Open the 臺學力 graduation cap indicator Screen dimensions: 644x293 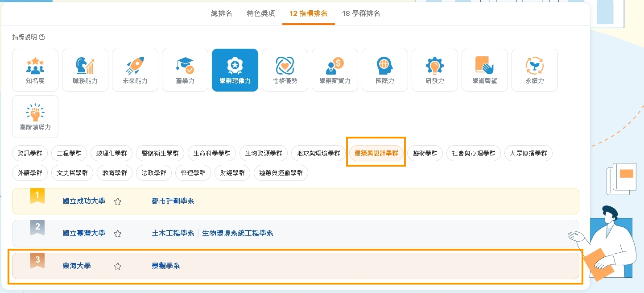(x=185, y=70)
